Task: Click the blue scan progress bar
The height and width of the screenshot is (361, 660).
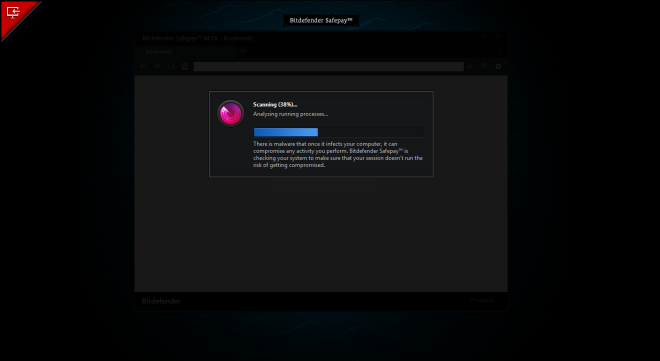Action: pos(339,132)
